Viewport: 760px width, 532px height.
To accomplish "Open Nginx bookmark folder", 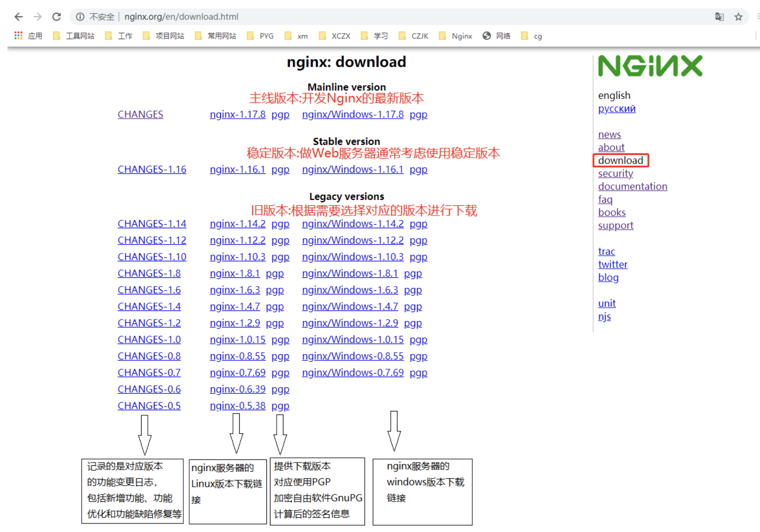I will point(455,36).
